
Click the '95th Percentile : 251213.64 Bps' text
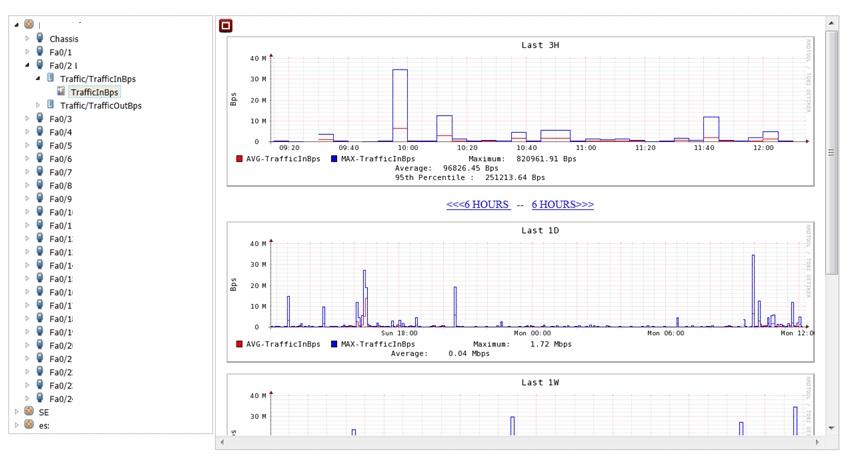[x=469, y=177]
